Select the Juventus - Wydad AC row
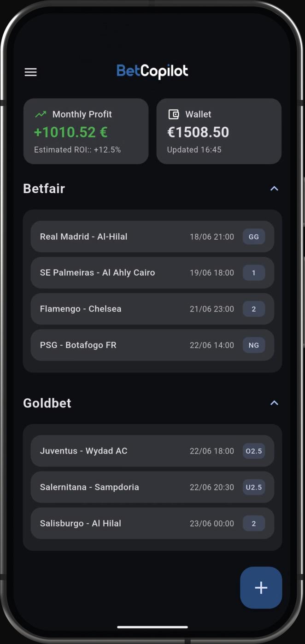Image resolution: width=305 pixels, height=644 pixels. click(152, 451)
